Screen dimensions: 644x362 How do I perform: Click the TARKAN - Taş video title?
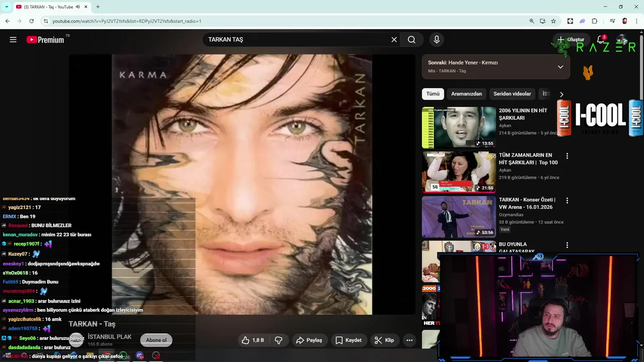[x=92, y=324]
